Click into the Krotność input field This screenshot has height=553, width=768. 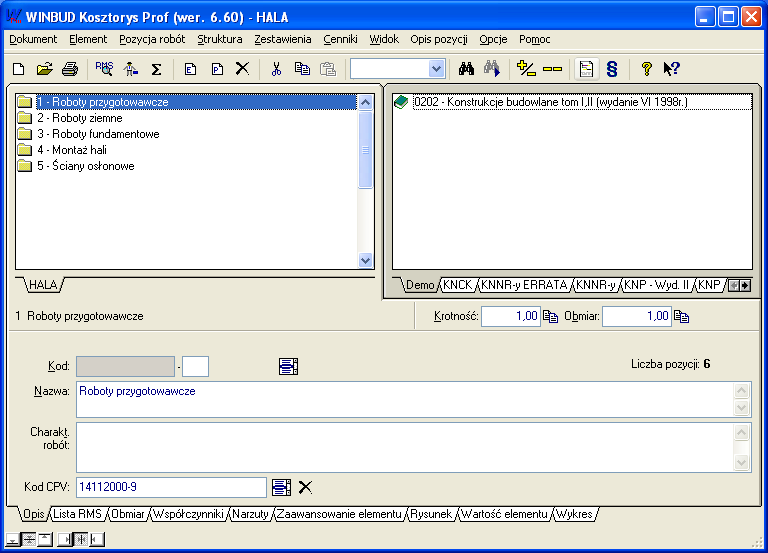click(x=511, y=316)
